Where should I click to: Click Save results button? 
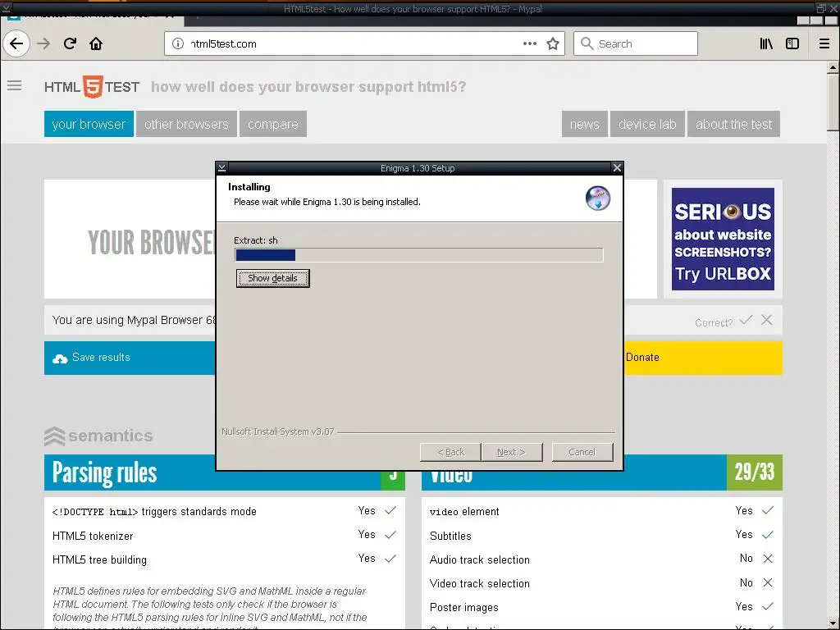[130, 358]
